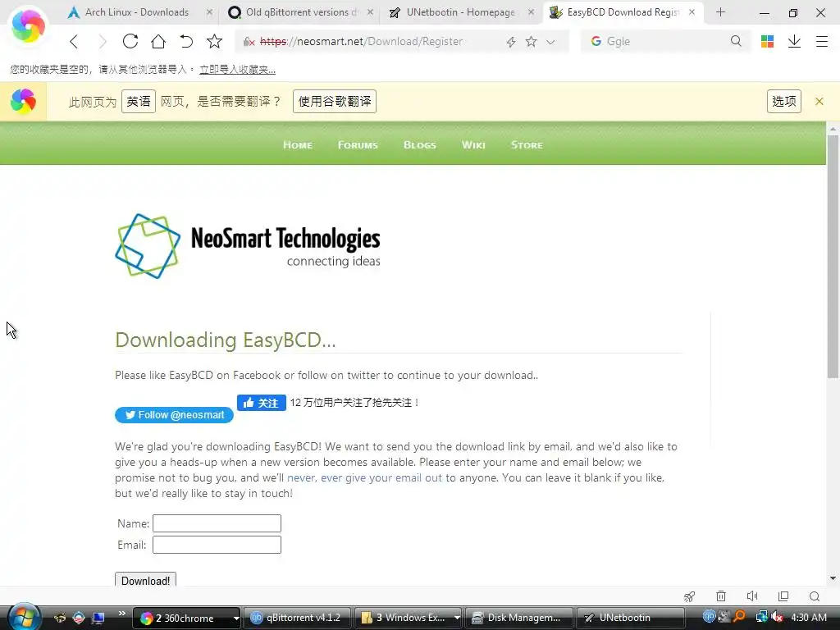The image size is (840, 630).
Task: Open the browser home page icon
Action: 158,41
